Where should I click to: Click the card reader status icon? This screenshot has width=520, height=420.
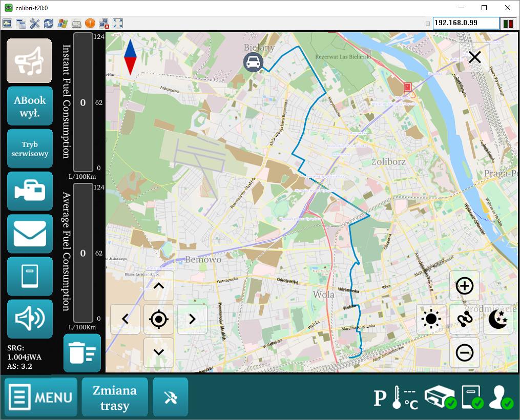tap(473, 397)
